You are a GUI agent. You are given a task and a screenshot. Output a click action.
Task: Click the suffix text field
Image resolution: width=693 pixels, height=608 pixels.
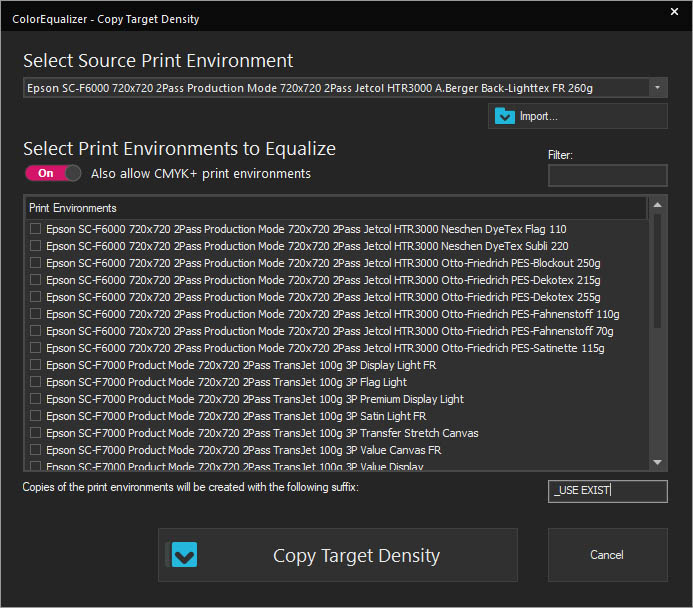point(608,491)
